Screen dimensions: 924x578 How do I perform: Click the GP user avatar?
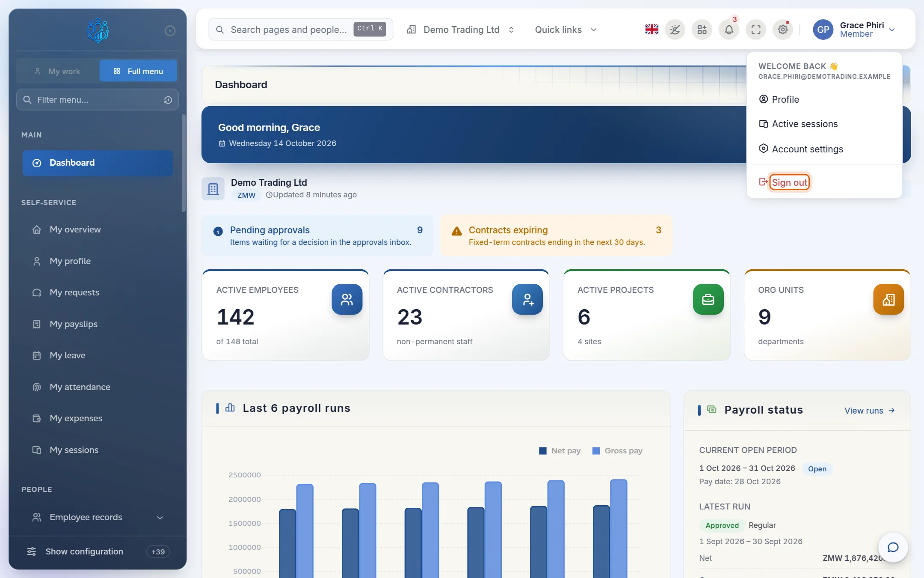coord(823,30)
